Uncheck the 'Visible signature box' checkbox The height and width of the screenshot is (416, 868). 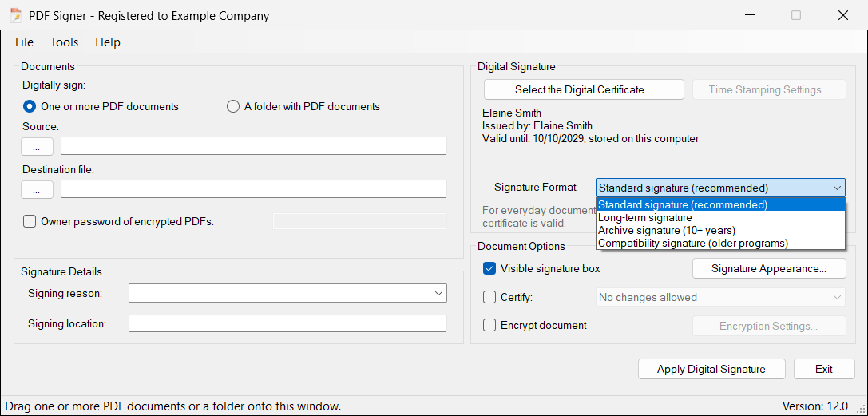coord(489,269)
